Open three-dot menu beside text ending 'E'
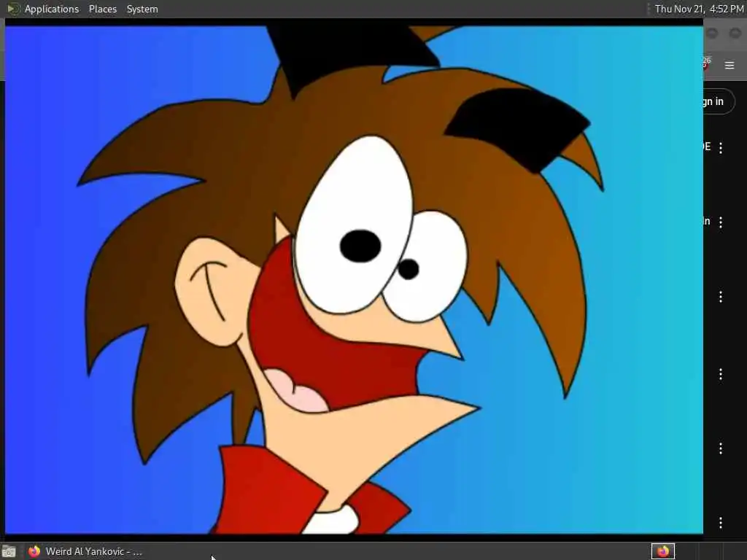 coord(720,147)
